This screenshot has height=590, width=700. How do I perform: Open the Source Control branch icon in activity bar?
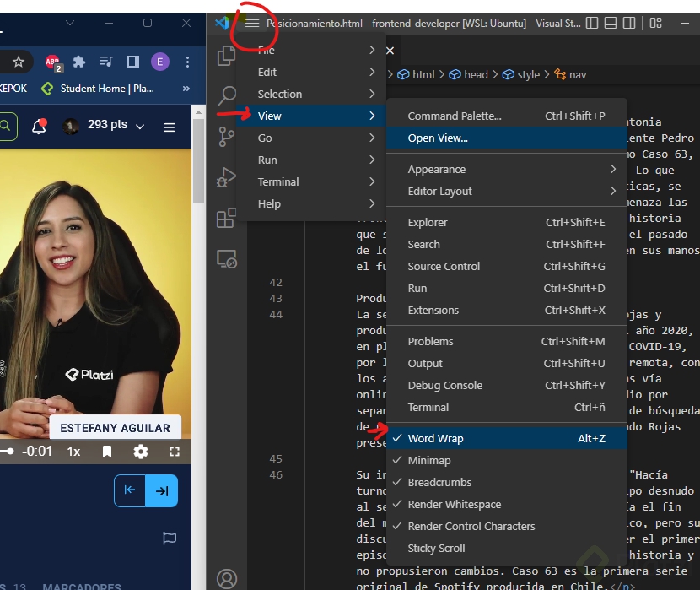click(226, 137)
